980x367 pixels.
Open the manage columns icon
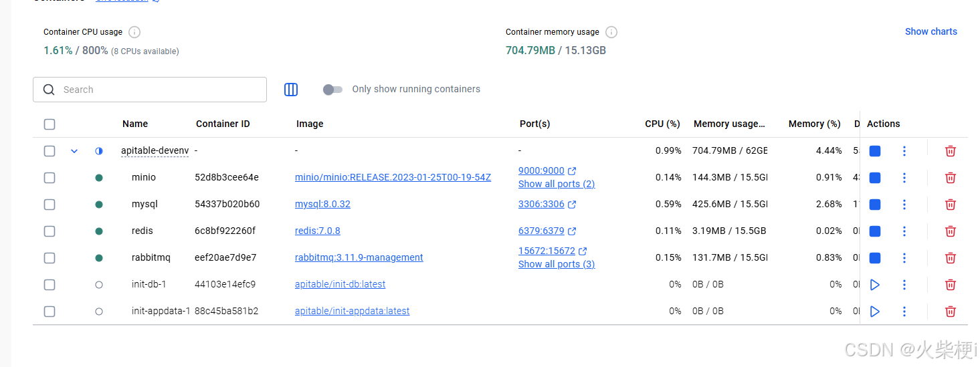291,90
